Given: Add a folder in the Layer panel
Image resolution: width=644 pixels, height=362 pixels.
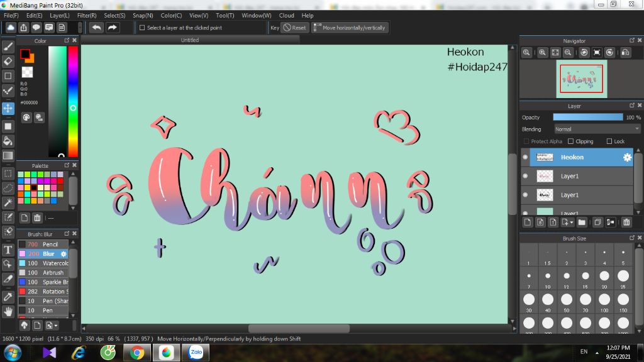Looking at the screenshot, I should [x=582, y=222].
